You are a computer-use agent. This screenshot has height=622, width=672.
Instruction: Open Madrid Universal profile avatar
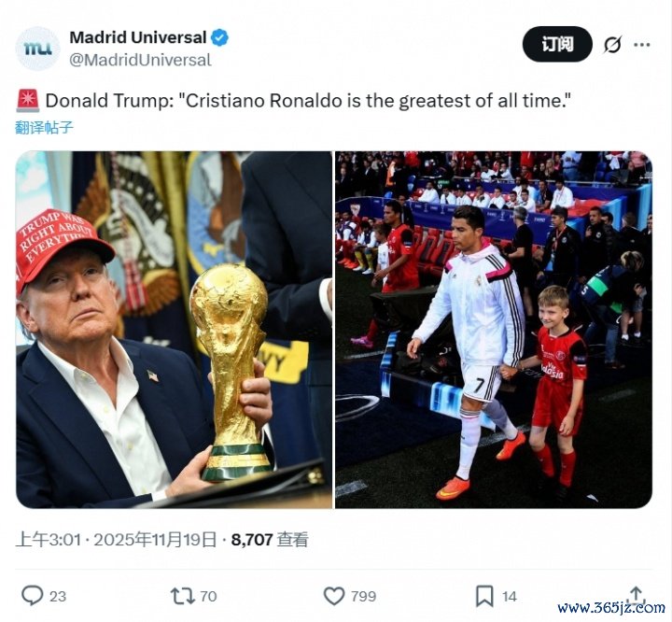click(37, 49)
